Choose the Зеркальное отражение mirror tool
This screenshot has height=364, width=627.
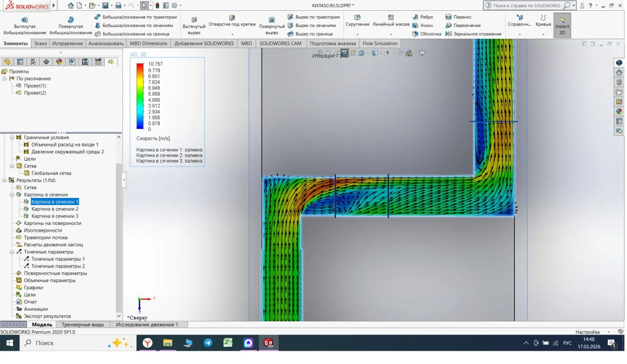[473, 34]
